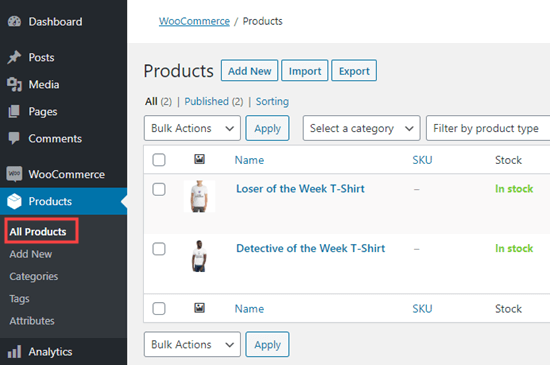The image size is (550, 365).
Task: Click the Products box icon
Action: pyautogui.click(x=14, y=201)
